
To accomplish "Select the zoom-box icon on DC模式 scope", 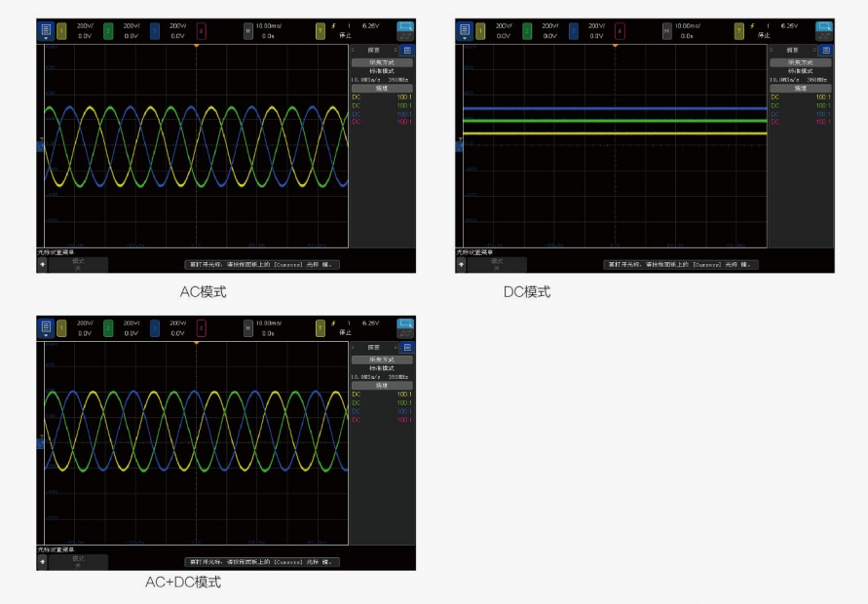I will 824,26.
